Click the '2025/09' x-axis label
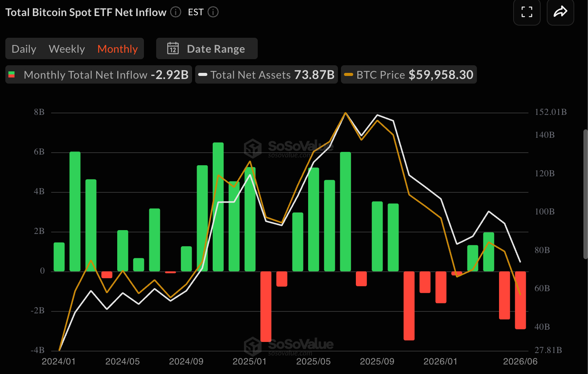The width and height of the screenshot is (588, 374). coord(377,361)
